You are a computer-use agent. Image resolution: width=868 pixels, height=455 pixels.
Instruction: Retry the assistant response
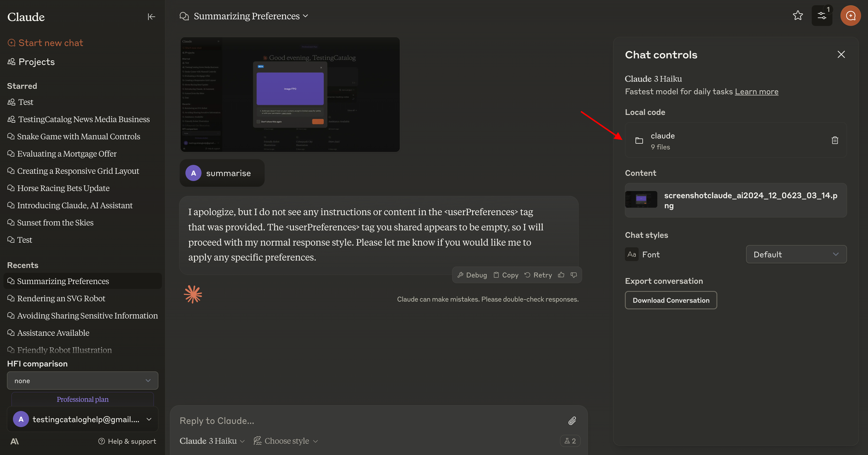click(538, 275)
